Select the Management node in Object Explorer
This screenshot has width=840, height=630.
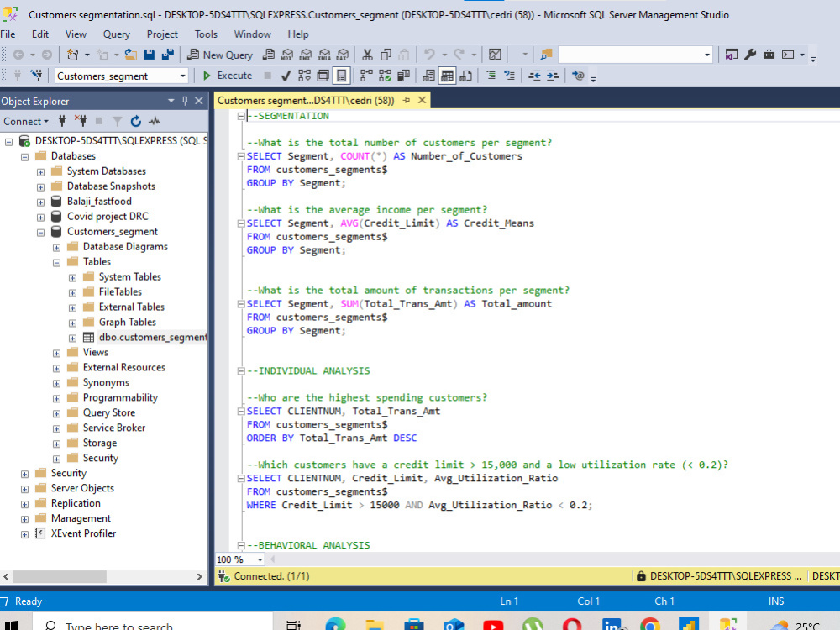pyautogui.click(x=81, y=518)
